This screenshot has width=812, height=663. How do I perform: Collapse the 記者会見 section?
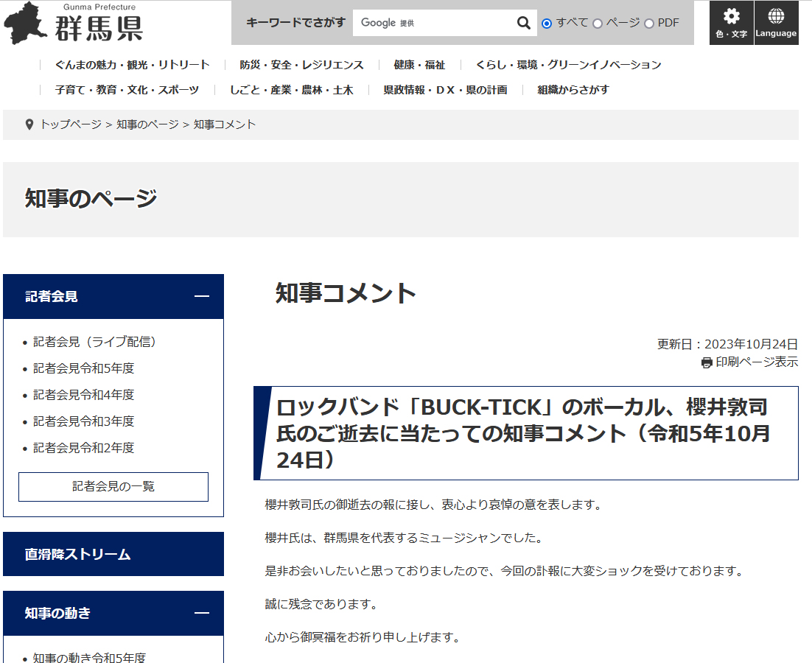[x=201, y=296]
